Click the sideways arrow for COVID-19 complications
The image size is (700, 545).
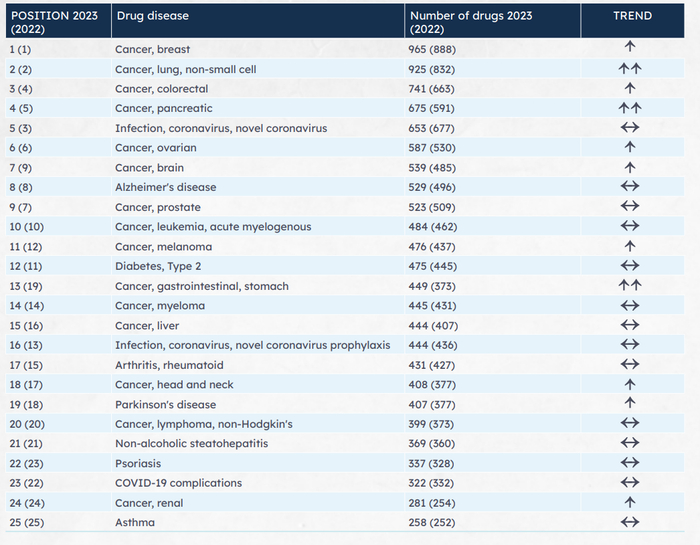coord(630,482)
